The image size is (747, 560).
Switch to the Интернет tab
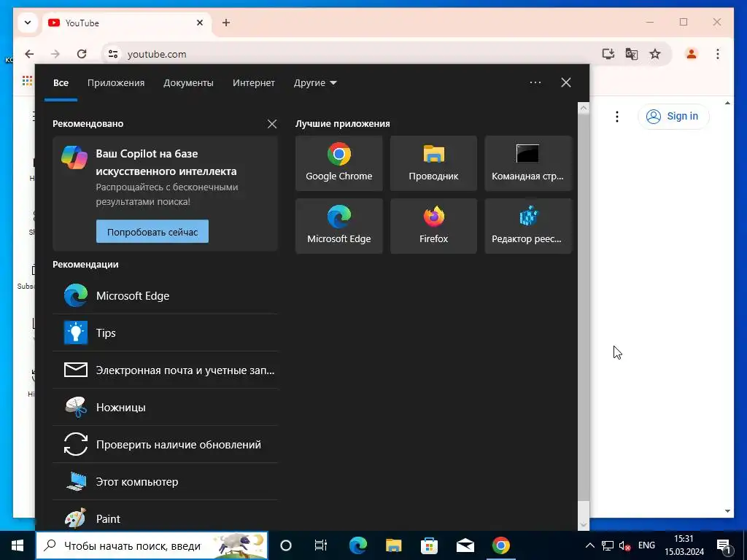click(x=253, y=83)
